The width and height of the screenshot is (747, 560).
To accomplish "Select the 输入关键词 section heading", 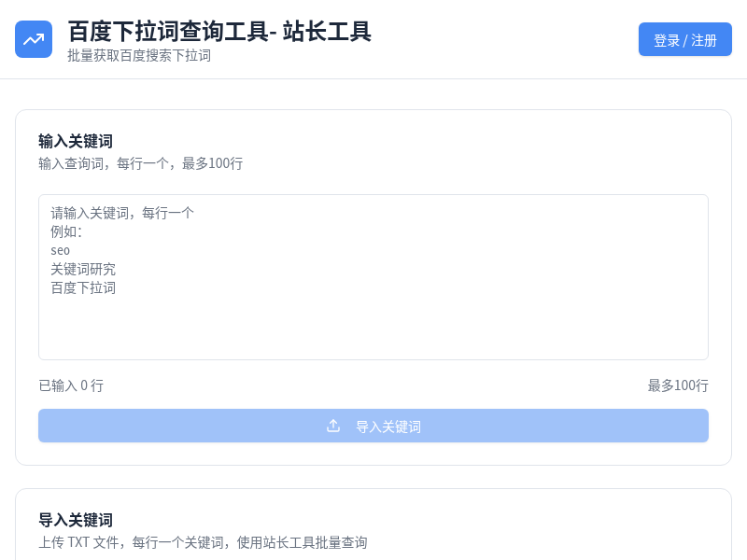I will (x=76, y=141).
